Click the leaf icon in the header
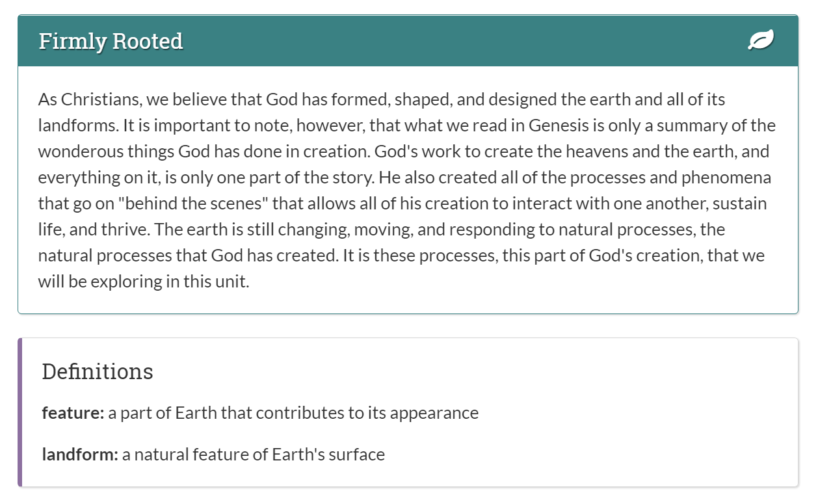Image resolution: width=818 pixels, height=504 pixels. [761, 41]
